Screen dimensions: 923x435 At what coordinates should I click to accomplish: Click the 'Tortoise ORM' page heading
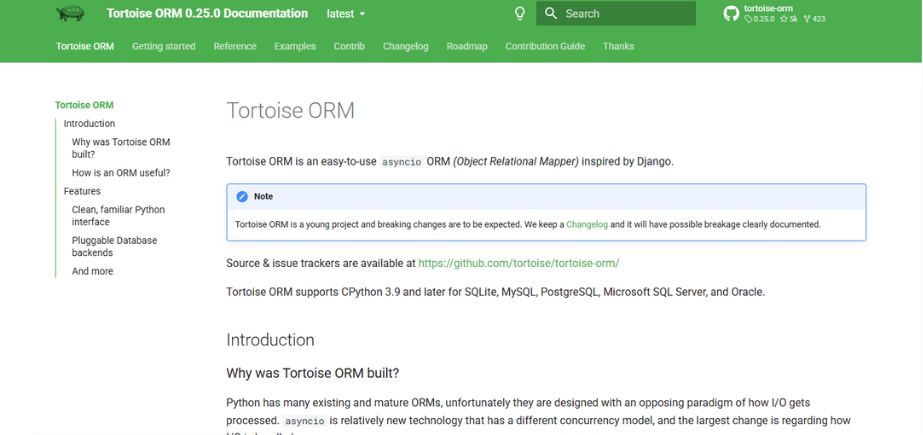pos(290,111)
